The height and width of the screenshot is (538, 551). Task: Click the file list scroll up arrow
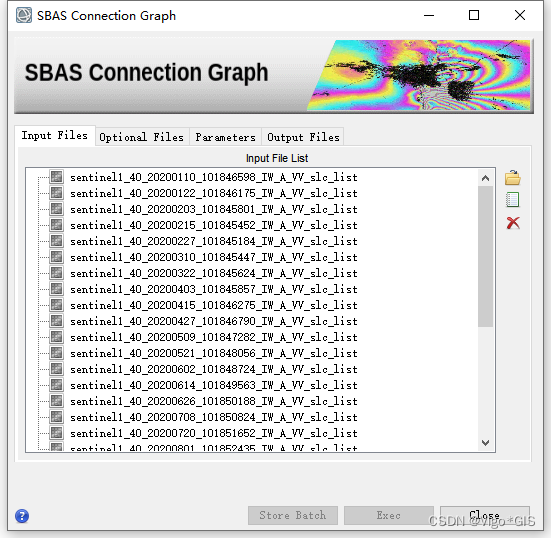485,178
